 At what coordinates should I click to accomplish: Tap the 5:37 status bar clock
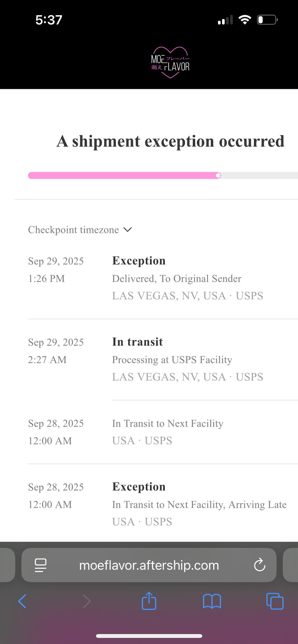(x=49, y=20)
